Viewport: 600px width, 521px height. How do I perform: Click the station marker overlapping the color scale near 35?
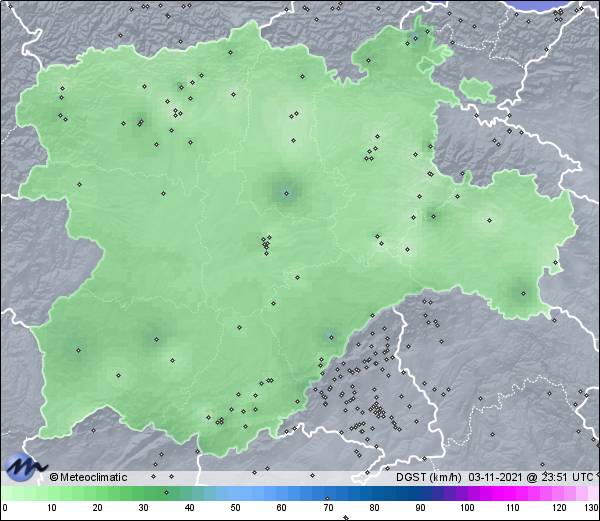coord(166,492)
